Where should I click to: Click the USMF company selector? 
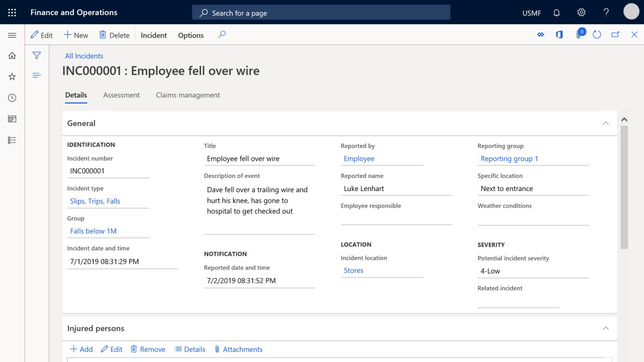531,13
